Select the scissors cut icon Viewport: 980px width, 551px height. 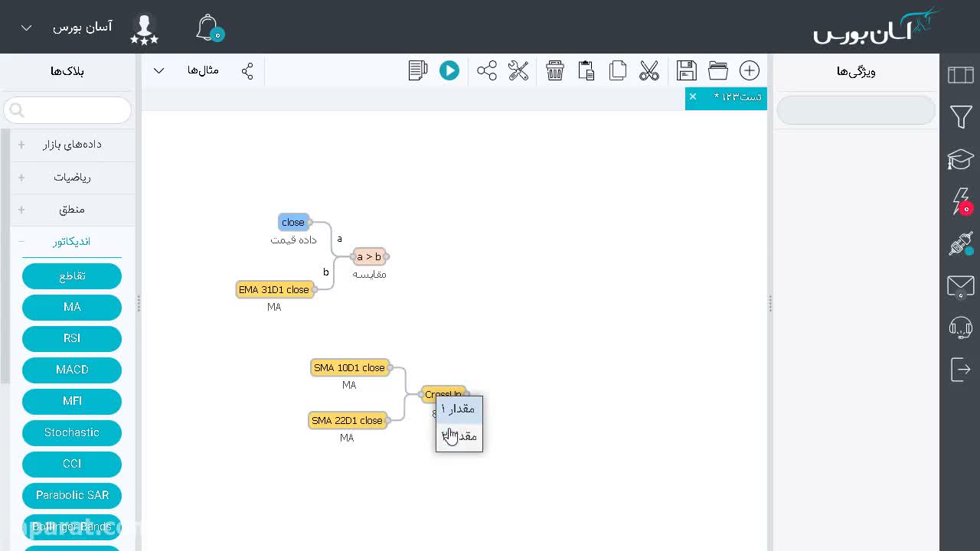[x=649, y=70]
